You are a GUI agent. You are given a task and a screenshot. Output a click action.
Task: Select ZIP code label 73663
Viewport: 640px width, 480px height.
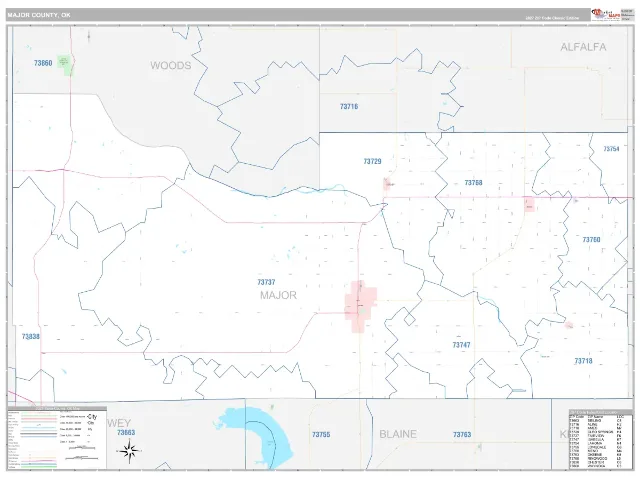[126, 432]
